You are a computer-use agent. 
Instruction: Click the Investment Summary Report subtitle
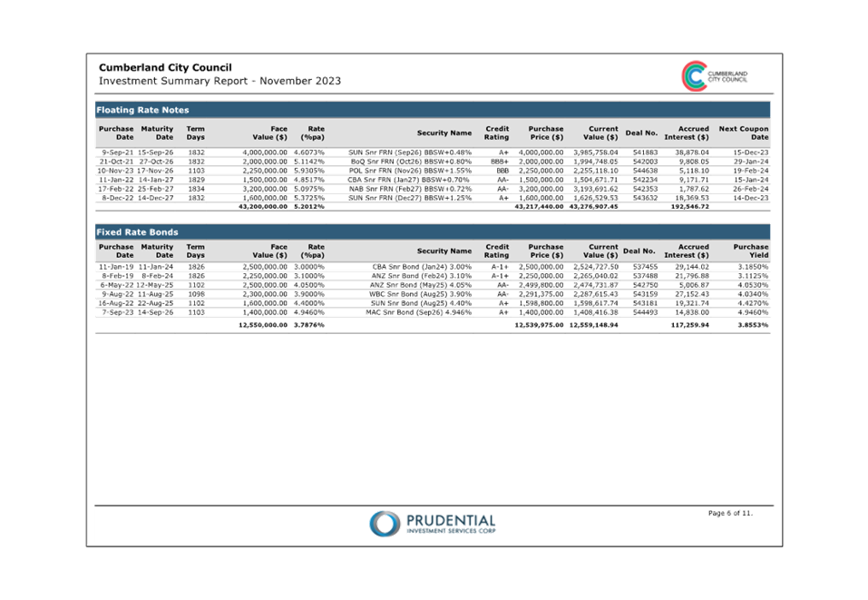click(219, 82)
